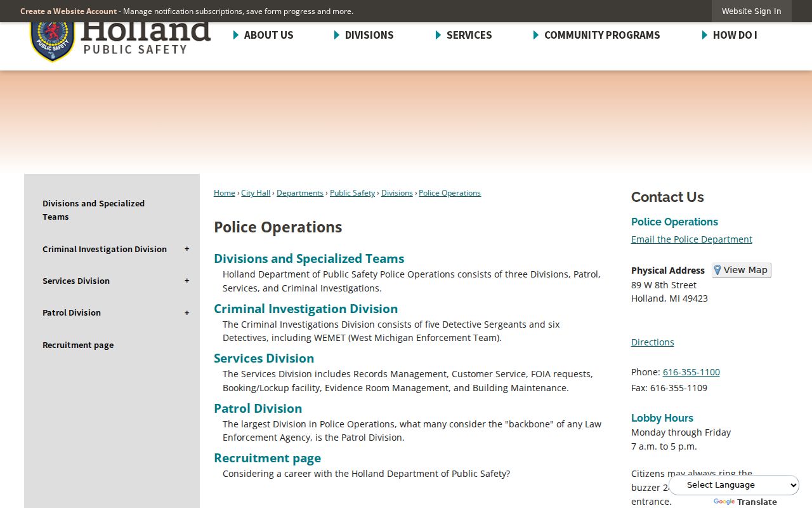Go to Home breadcrumb link

coord(225,192)
